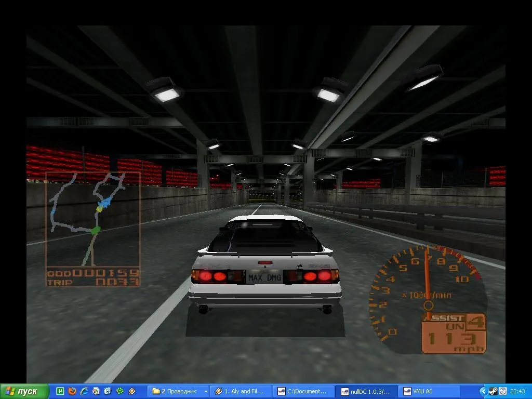This screenshot has width=532, height=399.
Task: Activate nullDC 1.0.3 taskbar button
Action: click(x=366, y=392)
